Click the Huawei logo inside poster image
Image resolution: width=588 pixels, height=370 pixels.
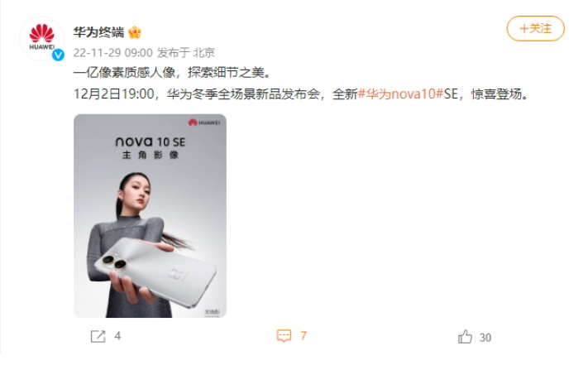[204, 123]
